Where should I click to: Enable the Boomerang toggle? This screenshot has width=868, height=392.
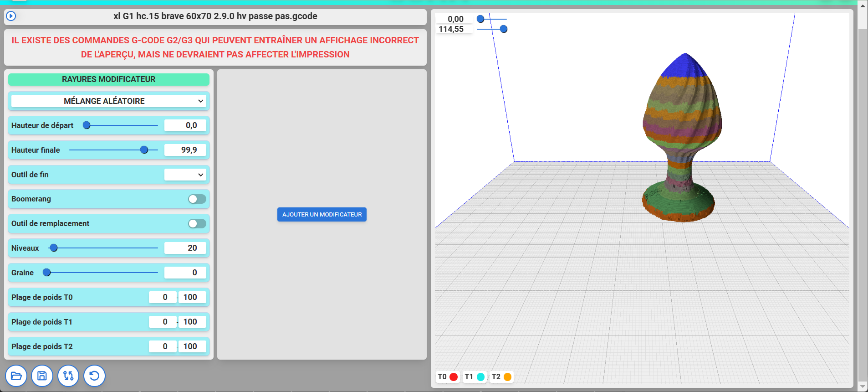point(197,199)
